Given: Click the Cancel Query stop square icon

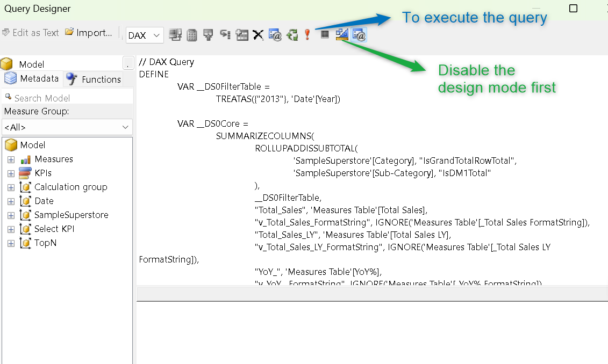Looking at the screenshot, I should (x=325, y=35).
